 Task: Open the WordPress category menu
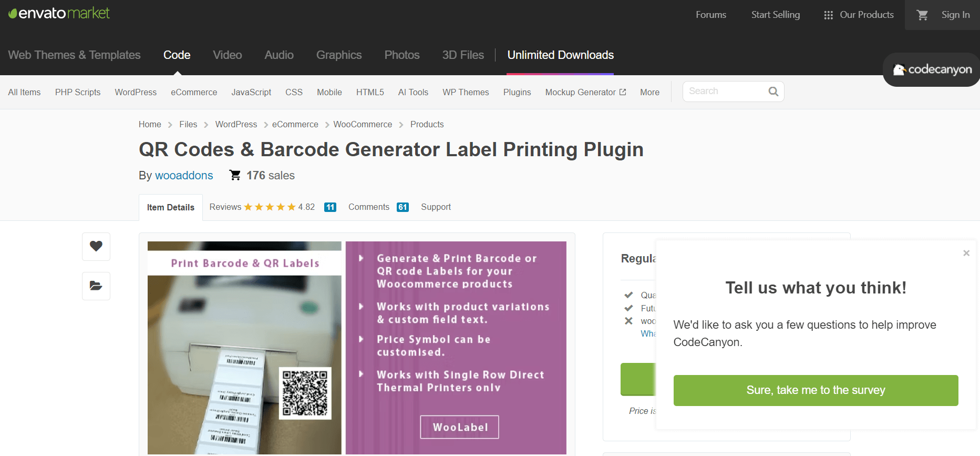click(x=136, y=92)
